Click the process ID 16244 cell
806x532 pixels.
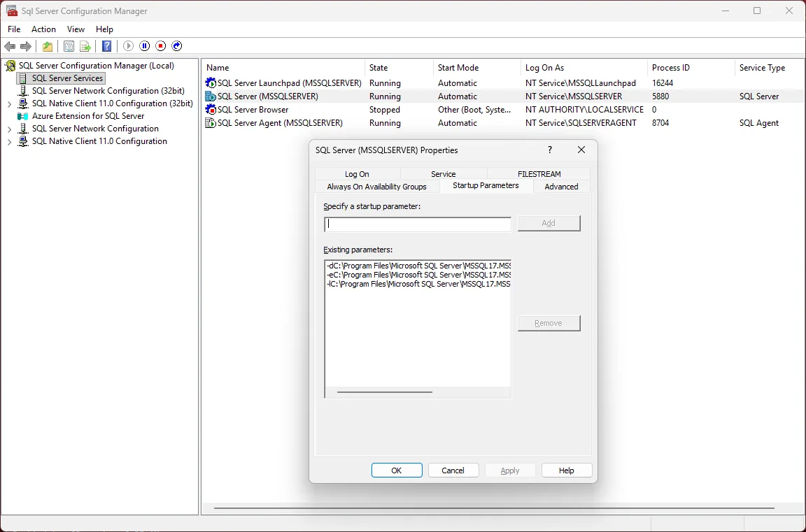[x=663, y=82]
